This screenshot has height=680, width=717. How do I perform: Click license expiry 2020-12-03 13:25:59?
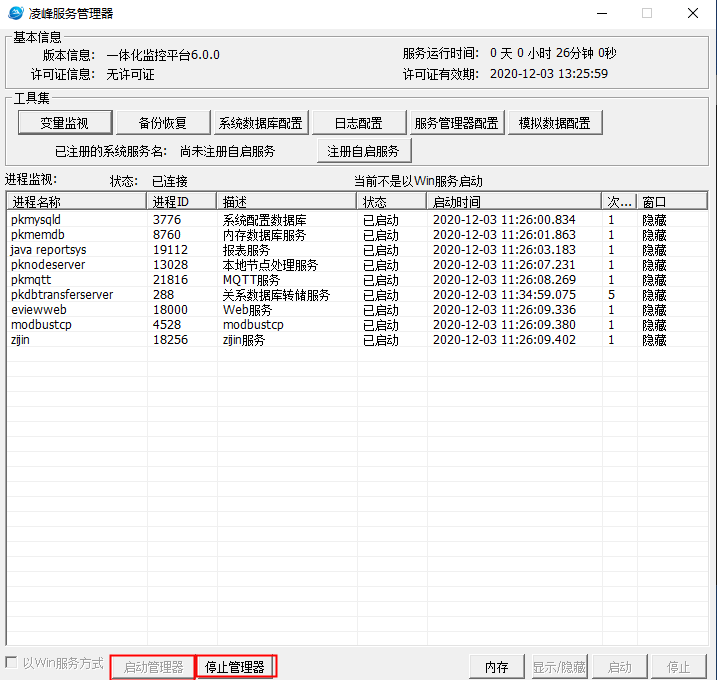pyautogui.click(x=549, y=74)
